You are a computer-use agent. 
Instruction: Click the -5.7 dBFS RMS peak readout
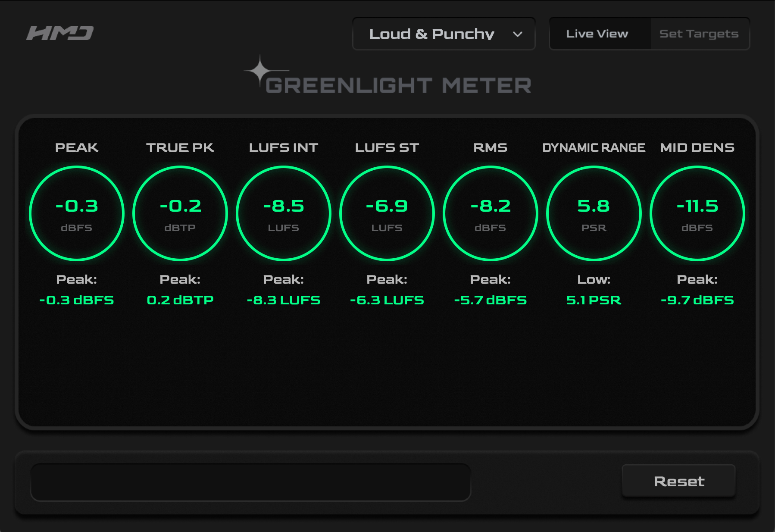pos(491,300)
